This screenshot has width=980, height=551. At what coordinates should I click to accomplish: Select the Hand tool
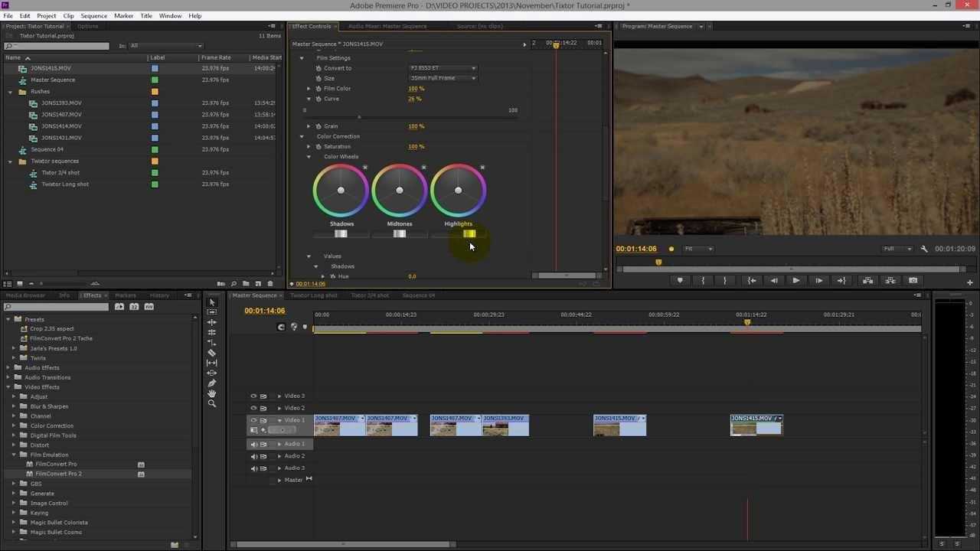[212, 393]
